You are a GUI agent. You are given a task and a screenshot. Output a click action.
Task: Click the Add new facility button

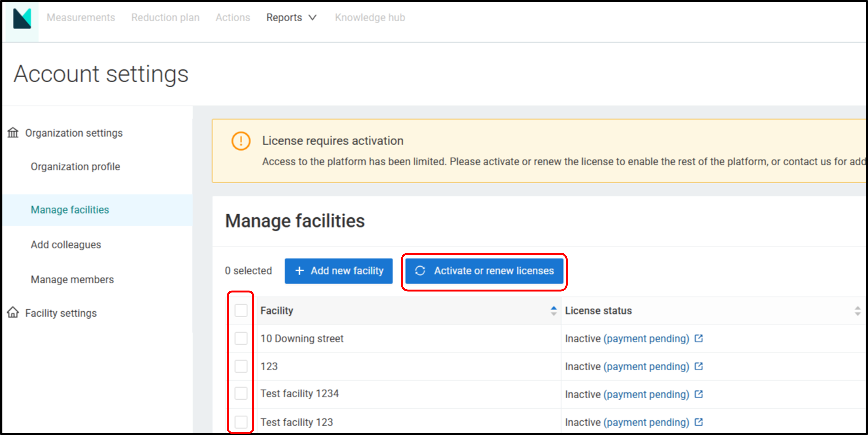(339, 271)
